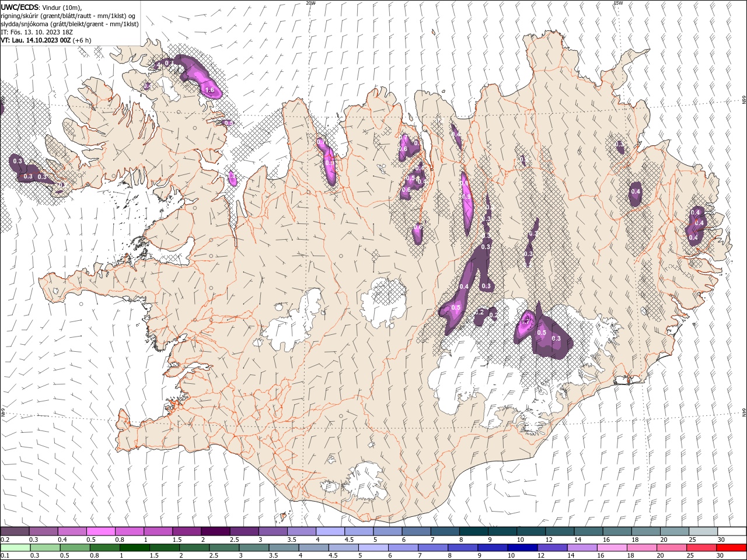The image size is (747, 560).
Task: Click the '0.2' label in the upper legend
Action: pos(4,540)
